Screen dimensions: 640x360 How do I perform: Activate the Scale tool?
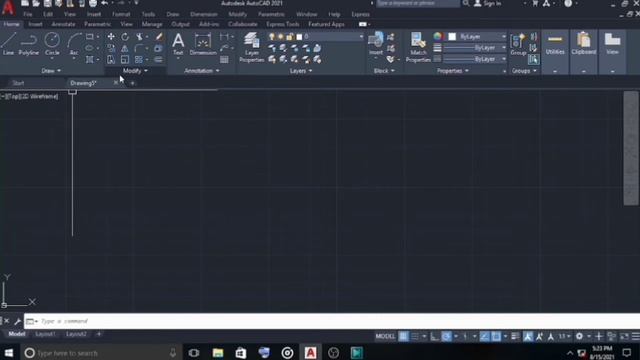coord(125,60)
